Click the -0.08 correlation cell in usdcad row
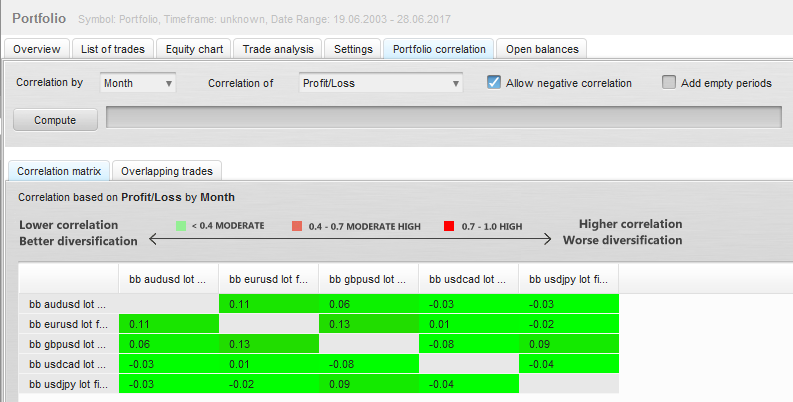793x402 pixels. pos(368,364)
